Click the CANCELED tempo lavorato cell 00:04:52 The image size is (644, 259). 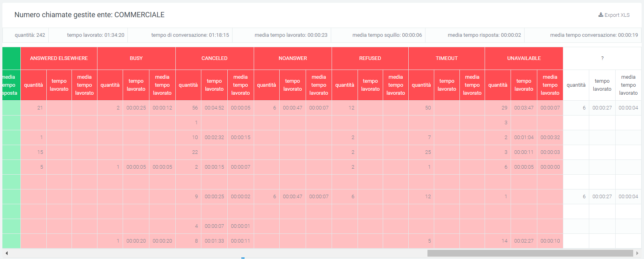pyautogui.click(x=214, y=108)
